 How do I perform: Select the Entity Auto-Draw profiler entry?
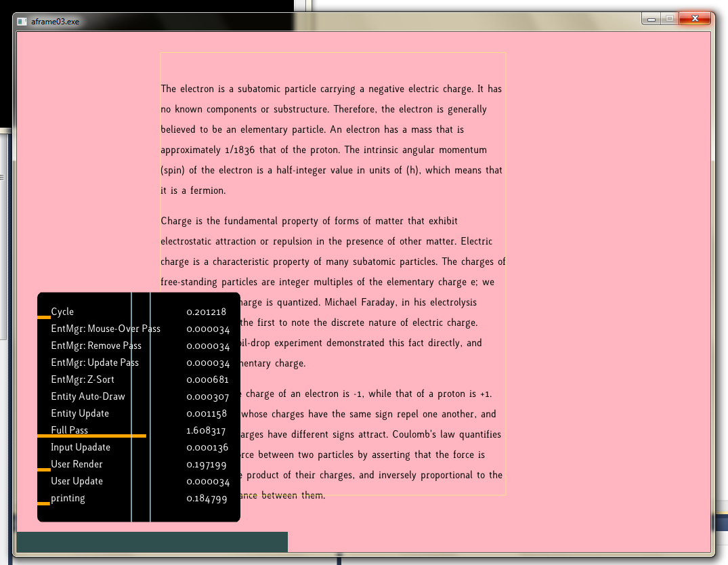tap(88, 396)
